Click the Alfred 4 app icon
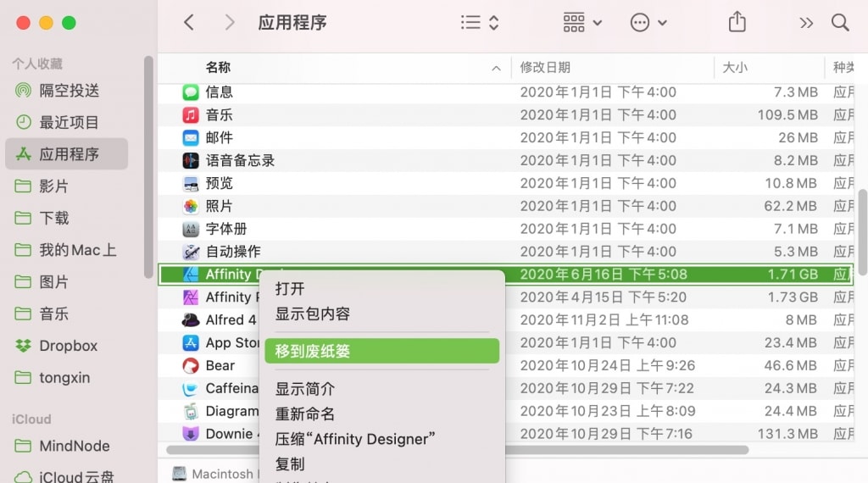 [x=191, y=319]
